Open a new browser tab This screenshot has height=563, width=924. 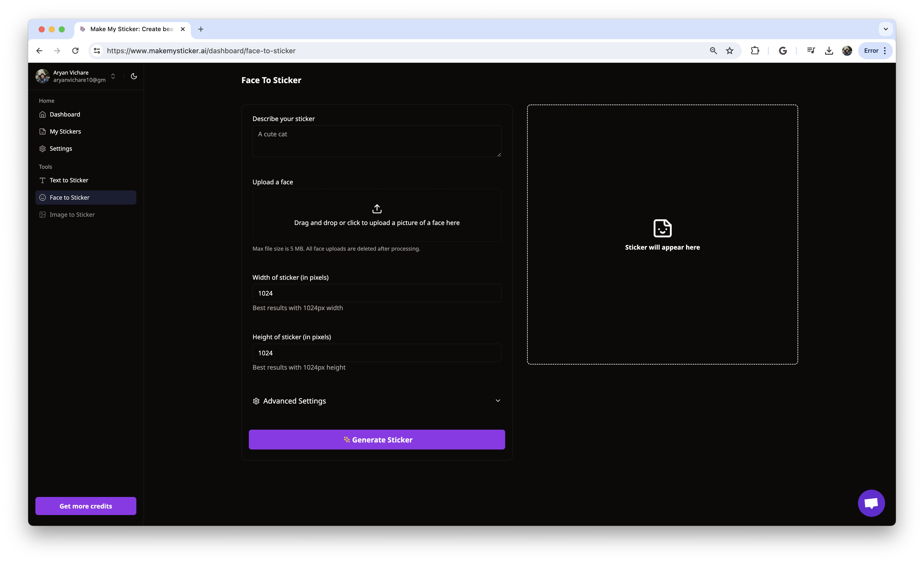point(201,29)
